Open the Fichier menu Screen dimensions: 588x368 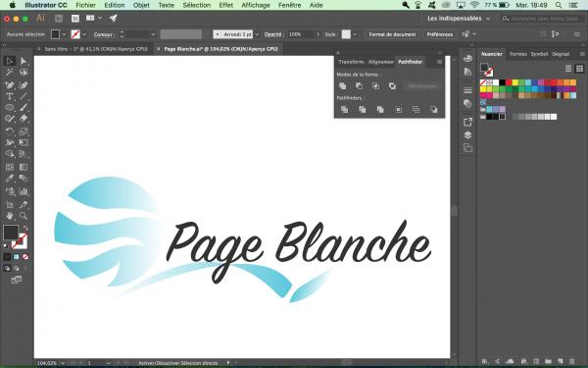click(86, 5)
